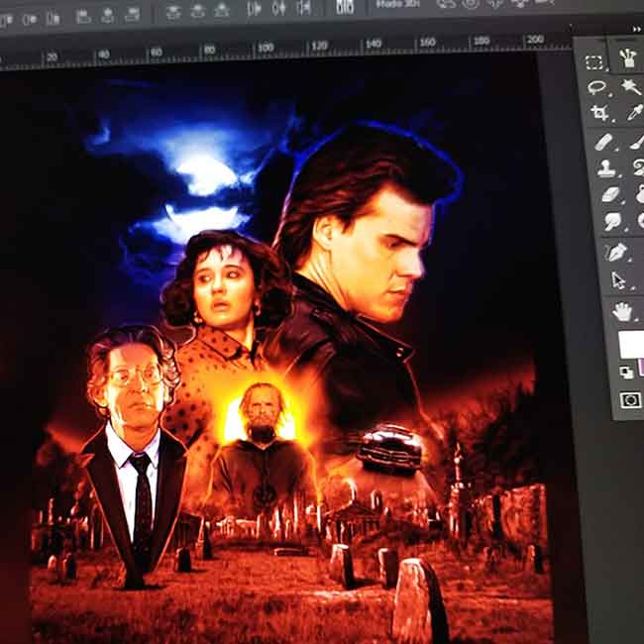Screen dimensions: 644x644
Task: Click Distribute top edges icon
Action: pos(173,12)
